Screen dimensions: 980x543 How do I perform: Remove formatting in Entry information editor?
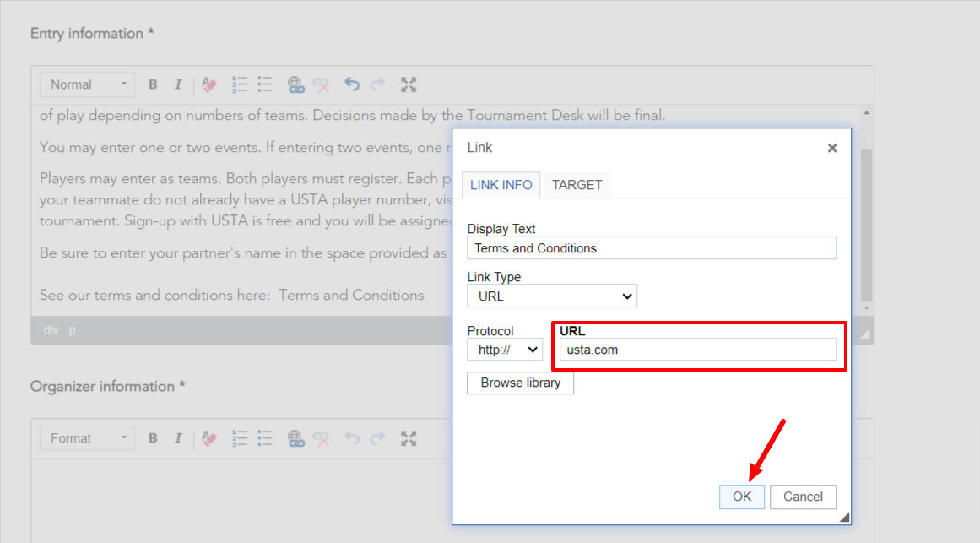tap(209, 84)
